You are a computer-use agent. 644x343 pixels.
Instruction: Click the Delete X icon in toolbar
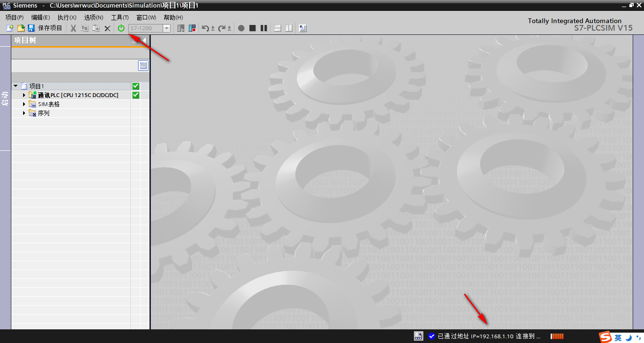click(x=107, y=28)
